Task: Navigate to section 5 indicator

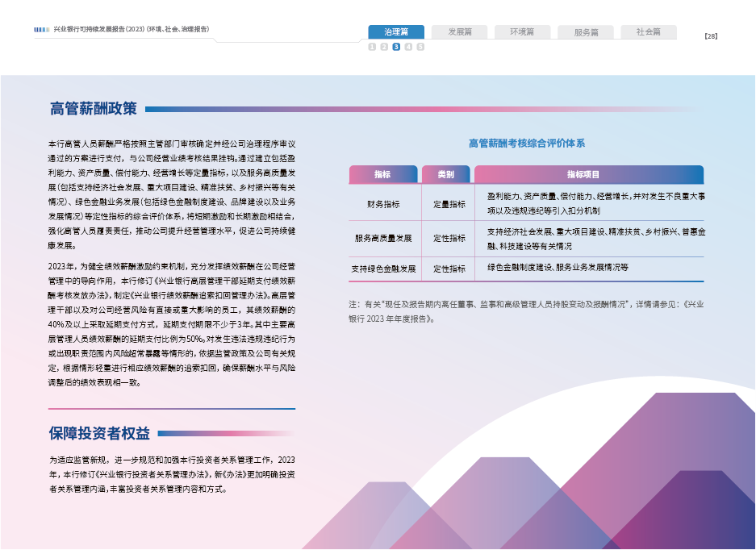Action: (x=420, y=48)
